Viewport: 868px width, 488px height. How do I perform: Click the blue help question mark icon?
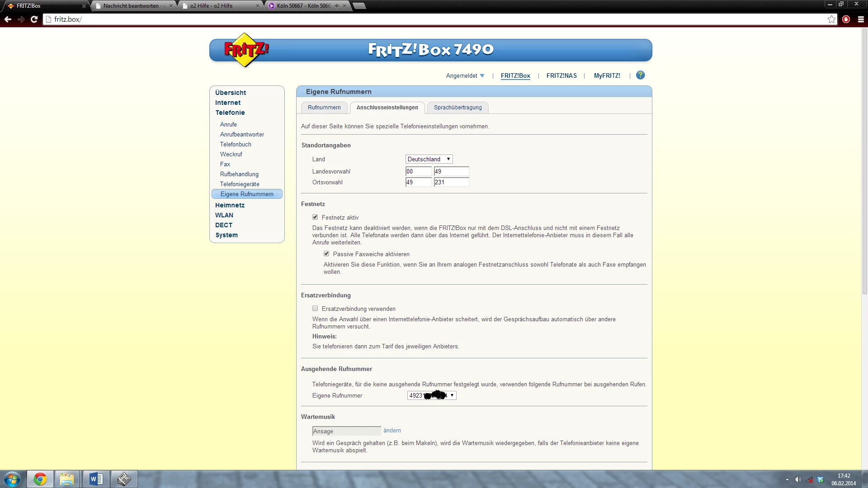click(x=640, y=75)
